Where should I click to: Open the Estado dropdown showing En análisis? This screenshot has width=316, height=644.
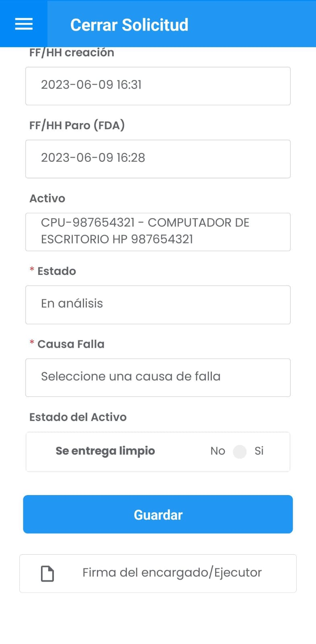[x=158, y=305]
